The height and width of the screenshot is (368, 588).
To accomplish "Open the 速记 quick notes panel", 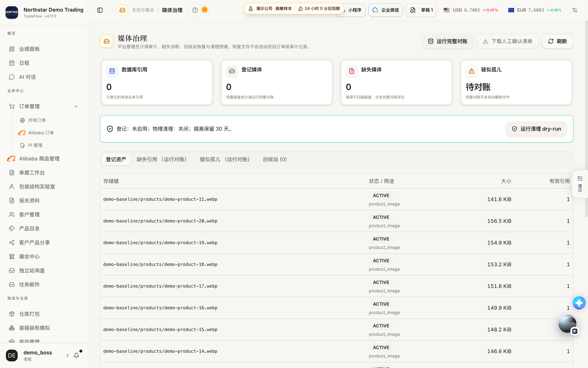I will click(x=580, y=184).
